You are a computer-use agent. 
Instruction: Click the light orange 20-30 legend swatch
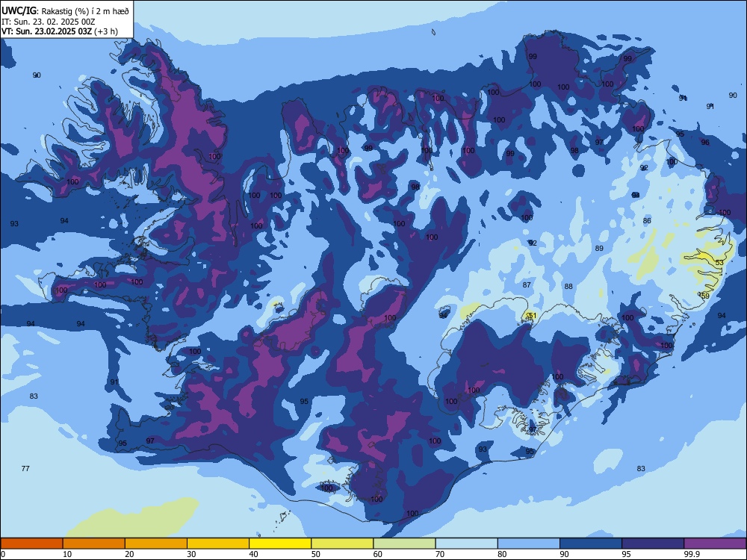coord(156,544)
